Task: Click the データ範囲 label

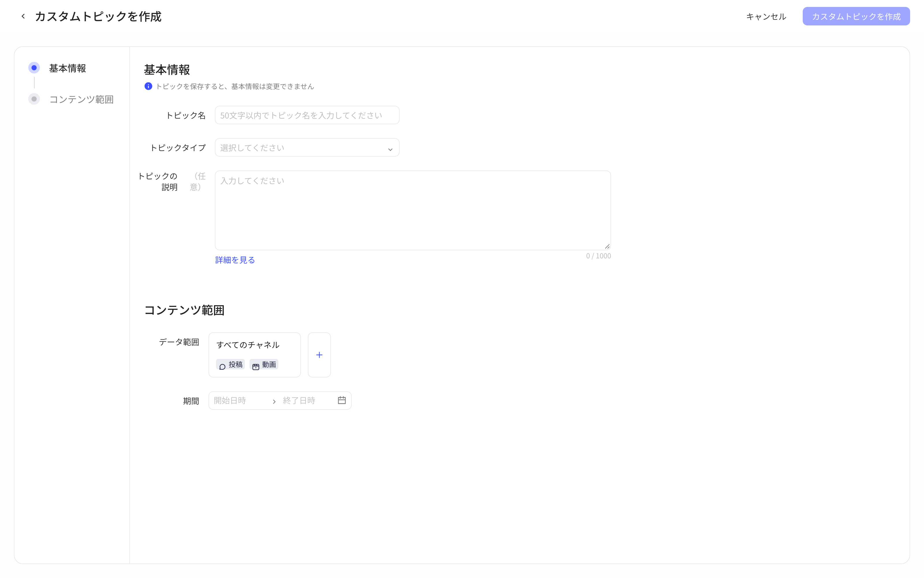Action: coord(179,342)
